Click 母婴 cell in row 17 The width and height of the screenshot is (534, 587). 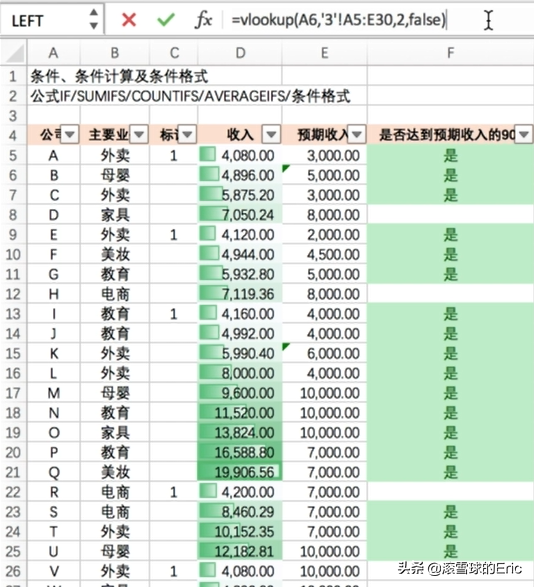pyautogui.click(x=115, y=393)
